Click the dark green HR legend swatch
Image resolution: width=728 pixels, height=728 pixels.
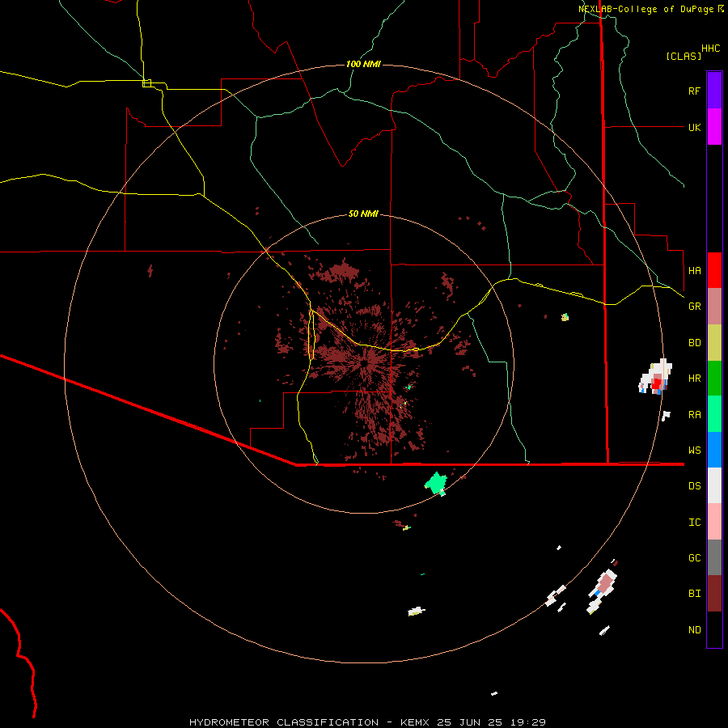click(x=714, y=379)
